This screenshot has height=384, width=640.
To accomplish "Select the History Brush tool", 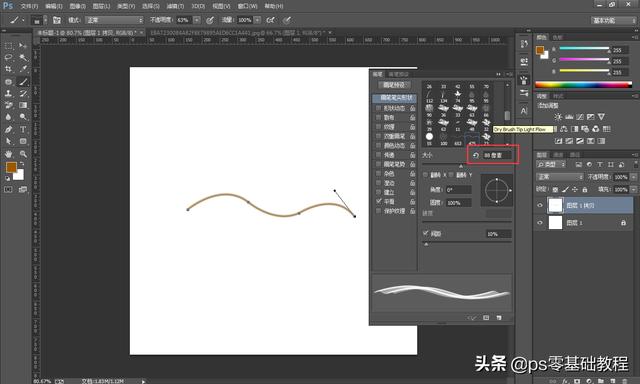I will [23, 93].
